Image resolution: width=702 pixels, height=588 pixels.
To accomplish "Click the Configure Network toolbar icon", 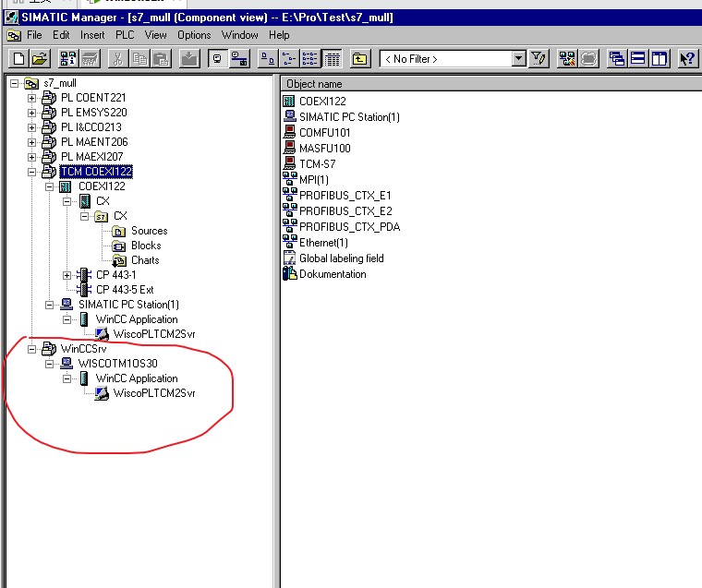I will tap(567, 59).
